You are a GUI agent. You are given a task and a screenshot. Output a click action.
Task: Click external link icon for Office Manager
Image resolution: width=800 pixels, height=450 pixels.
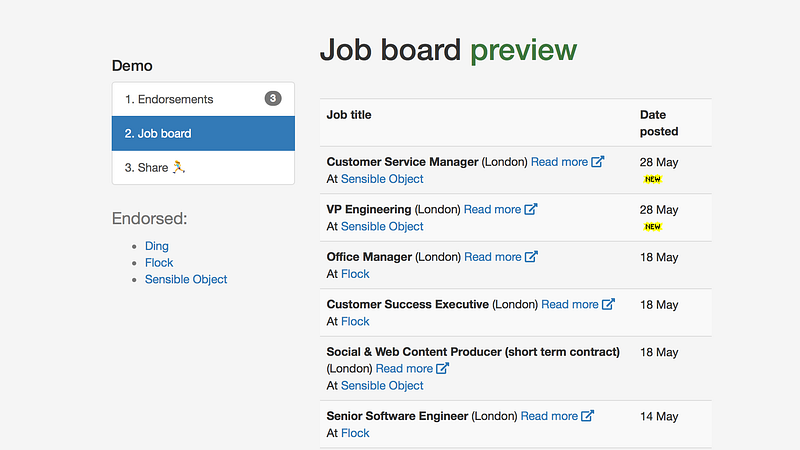point(531,257)
